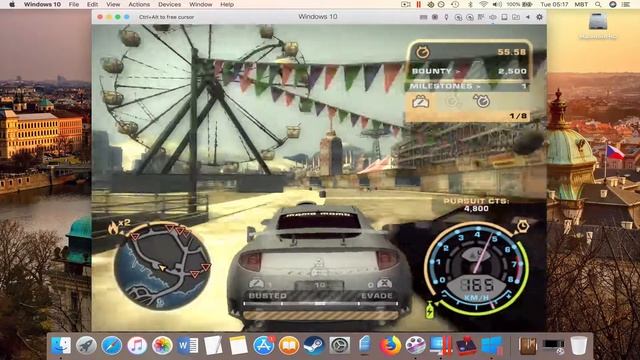Open Photos app in the Dock

(162, 346)
